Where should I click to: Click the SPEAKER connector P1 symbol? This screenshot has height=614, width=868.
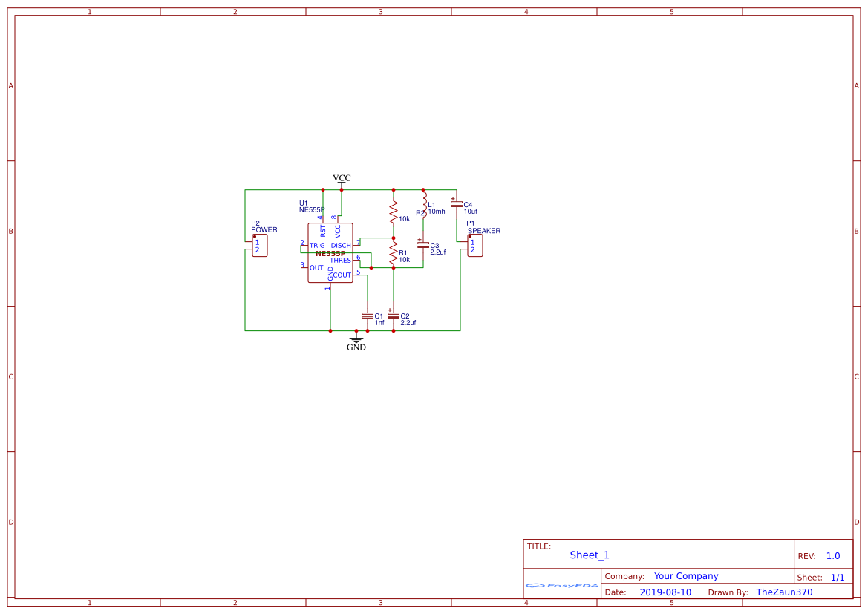pos(474,245)
